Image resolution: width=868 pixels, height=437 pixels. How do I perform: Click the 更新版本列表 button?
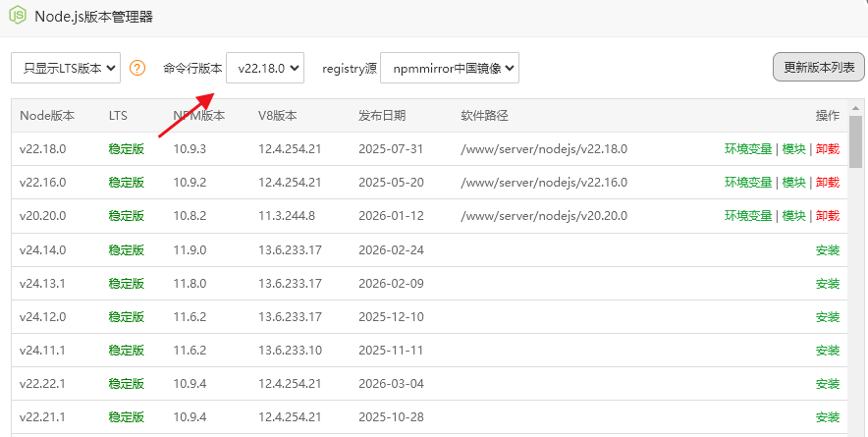pos(818,68)
